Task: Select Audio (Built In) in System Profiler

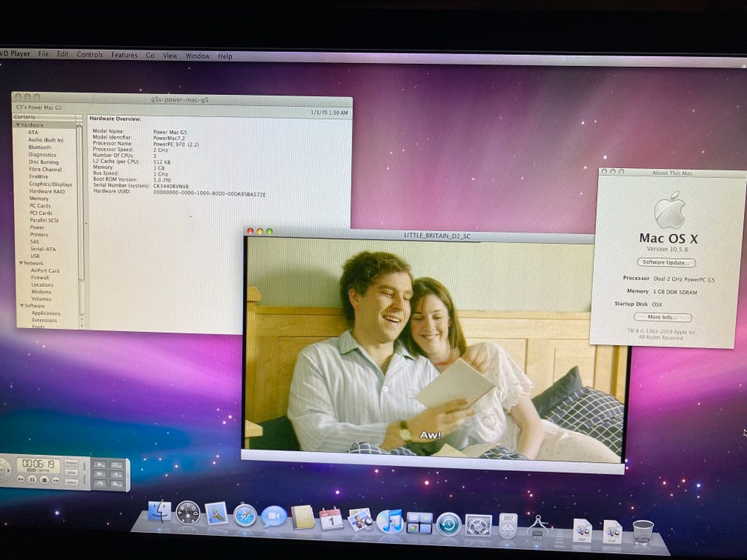Action: click(45, 140)
